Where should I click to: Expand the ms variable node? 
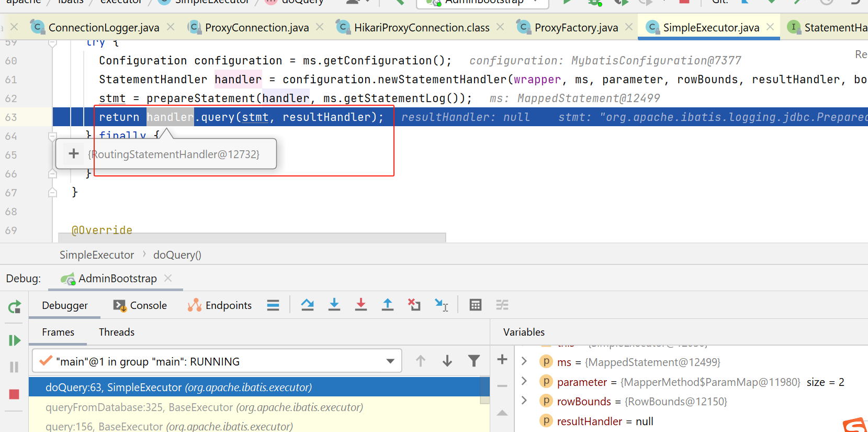point(524,361)
